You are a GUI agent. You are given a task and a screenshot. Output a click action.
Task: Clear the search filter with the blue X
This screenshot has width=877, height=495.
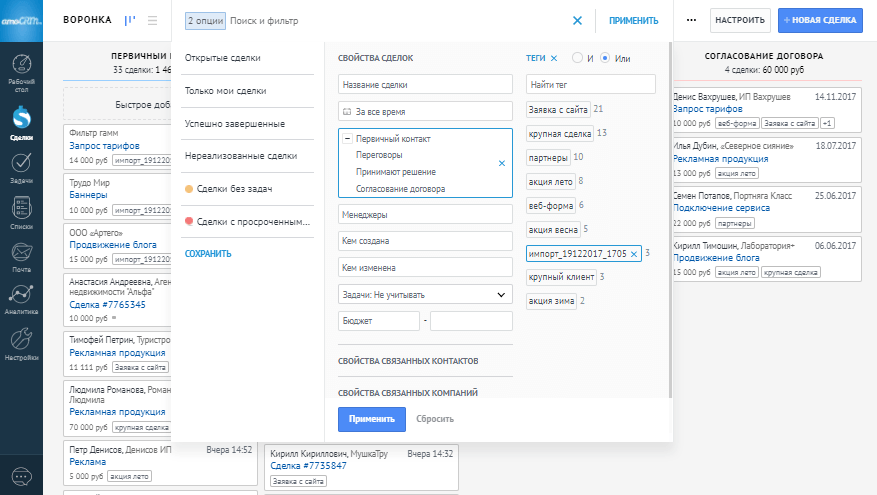point(577,20)
